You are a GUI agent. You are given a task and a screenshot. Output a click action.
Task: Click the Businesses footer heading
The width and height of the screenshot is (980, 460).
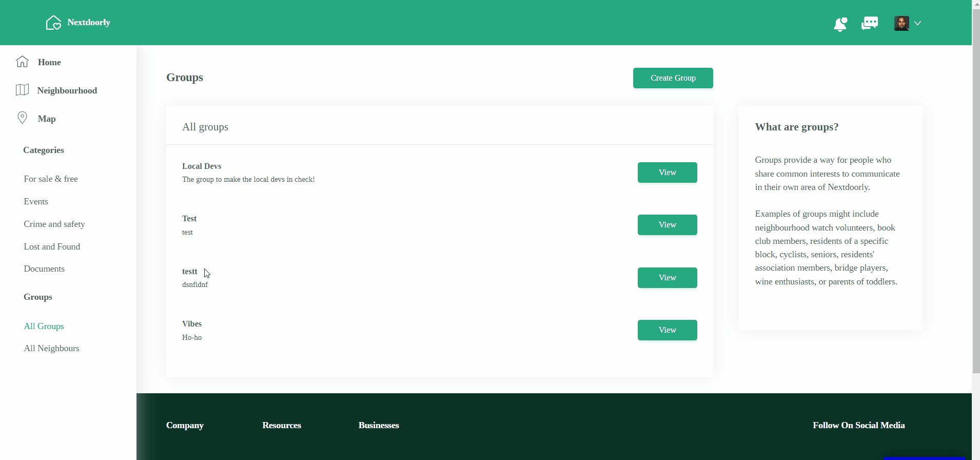click(x=379, y=425)
